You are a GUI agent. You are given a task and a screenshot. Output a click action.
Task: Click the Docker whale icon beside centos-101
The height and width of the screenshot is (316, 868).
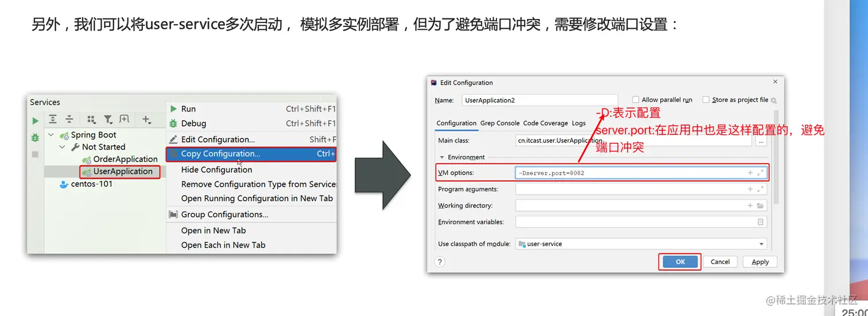pyautogui.click(x=64, y=184)
